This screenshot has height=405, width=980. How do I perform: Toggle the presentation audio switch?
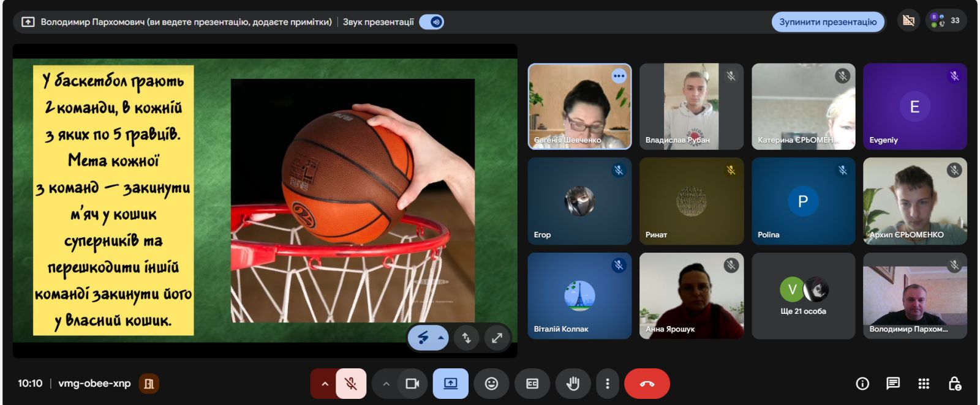tap(432, 22)
